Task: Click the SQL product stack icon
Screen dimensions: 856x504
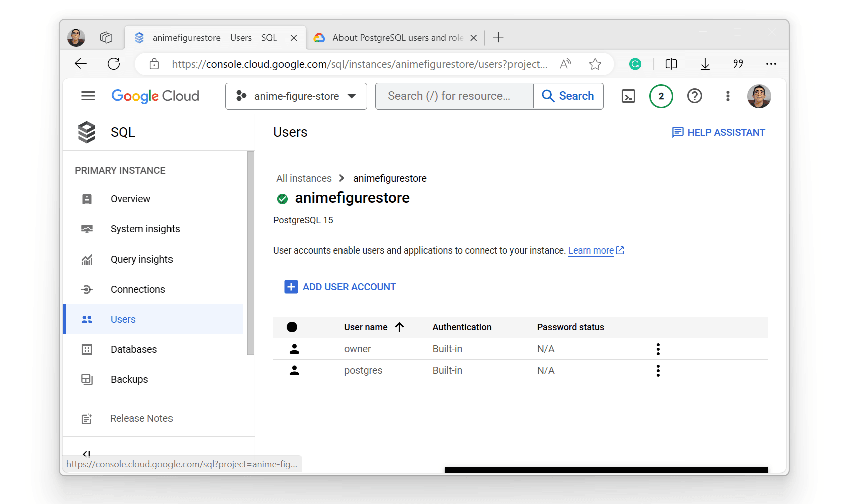Action: coord(87,132)
